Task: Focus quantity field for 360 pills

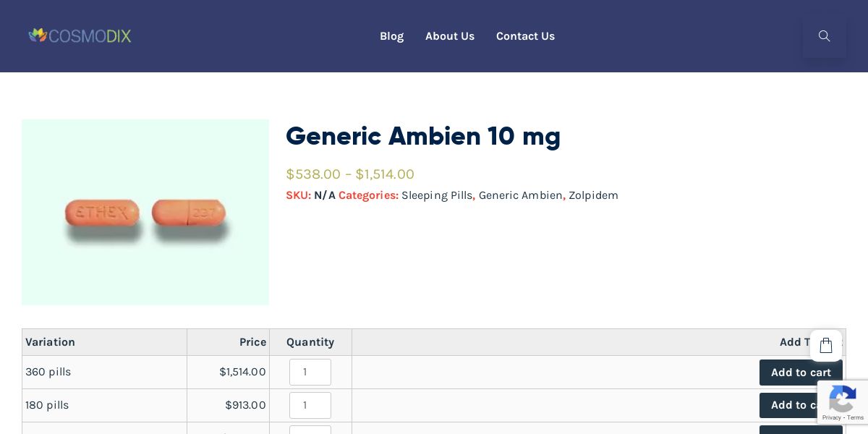Action: (310, 372)
